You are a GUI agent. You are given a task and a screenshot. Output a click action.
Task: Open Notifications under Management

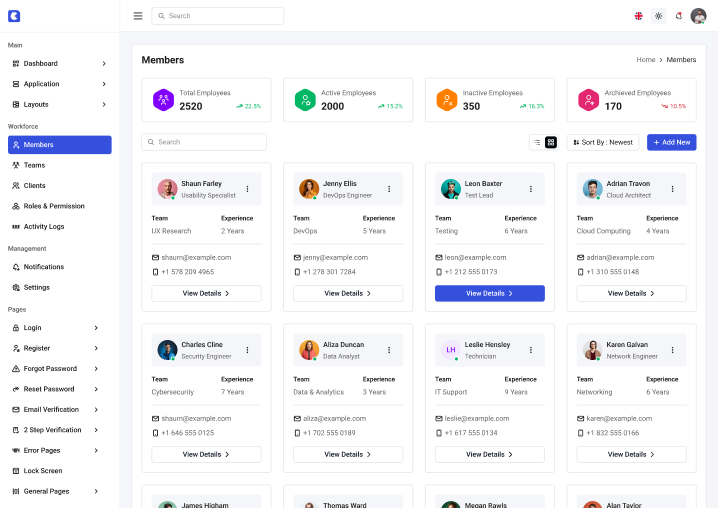click(x=60, y=267)
